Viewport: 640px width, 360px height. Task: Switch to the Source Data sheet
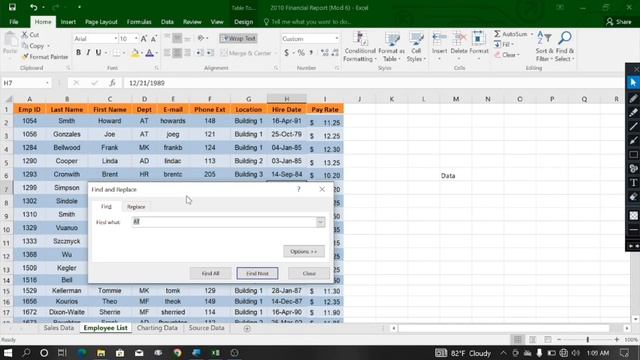tap(207, 328)
